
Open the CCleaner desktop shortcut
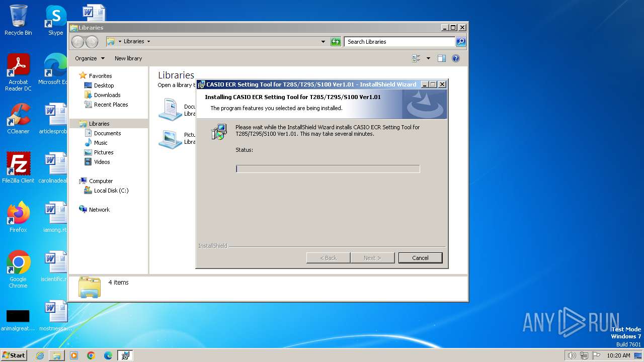[18, 119]
